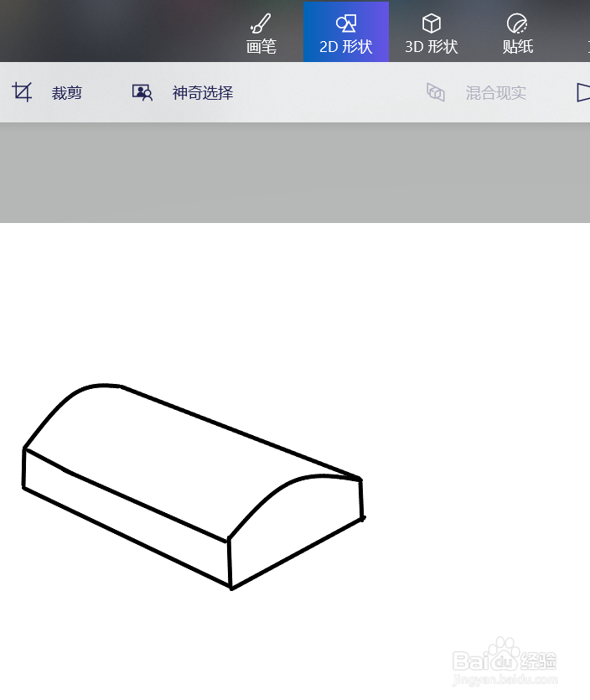Click the mixed reality icon
The image size is (590, 700).
coord(436,92)
